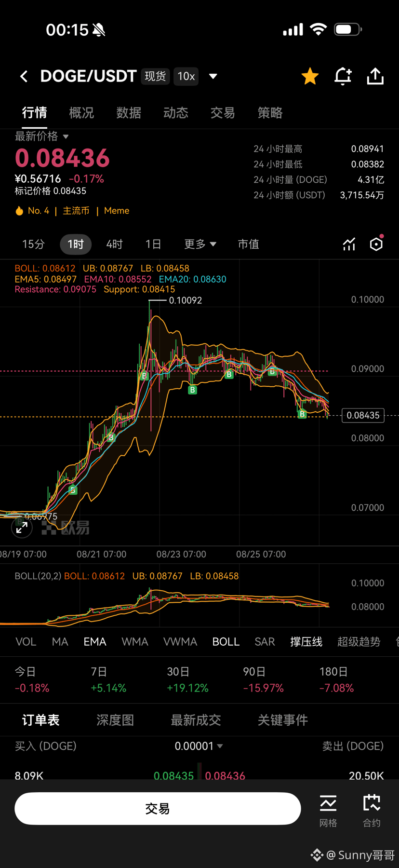Tap the fullscreen expand chart icon

[22, 528]
